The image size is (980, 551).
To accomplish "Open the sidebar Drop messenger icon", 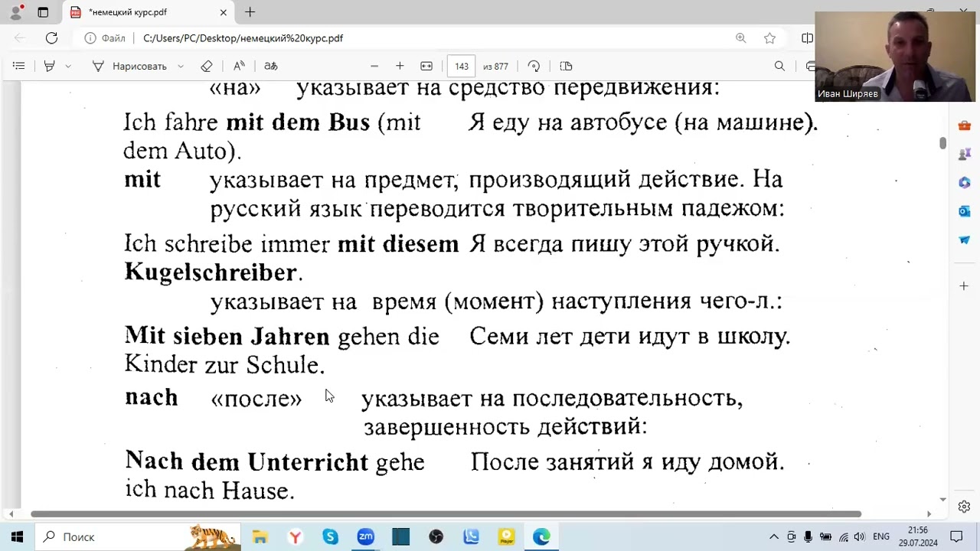I will click(x=964, y=240).
